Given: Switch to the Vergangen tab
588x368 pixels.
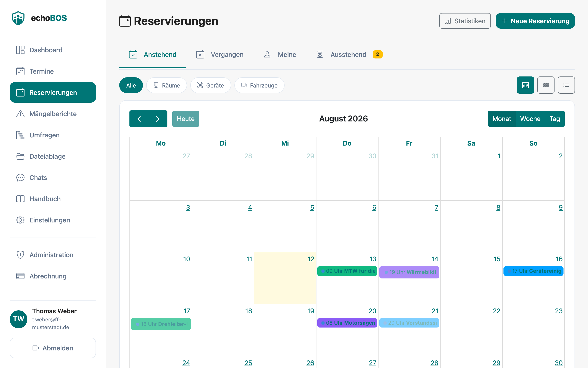Looking at the screenshot, I should [220, 55].
